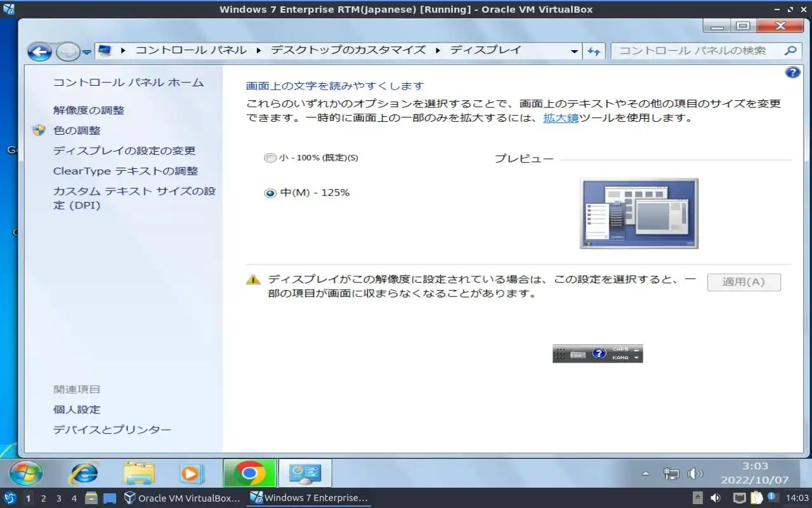812x508 pixels.
Task: Click the VirtualBox icon in the window title bar
Action: pos(9,9)
